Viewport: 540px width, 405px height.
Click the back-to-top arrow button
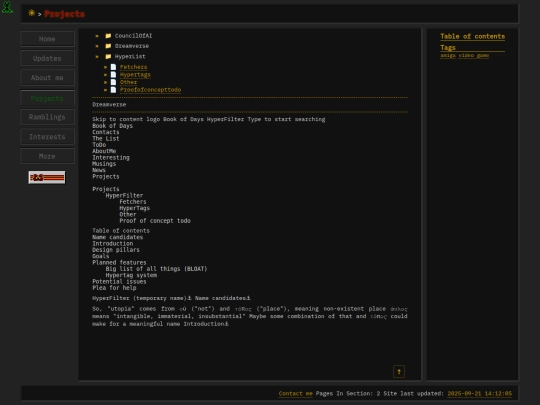[399, 372]
